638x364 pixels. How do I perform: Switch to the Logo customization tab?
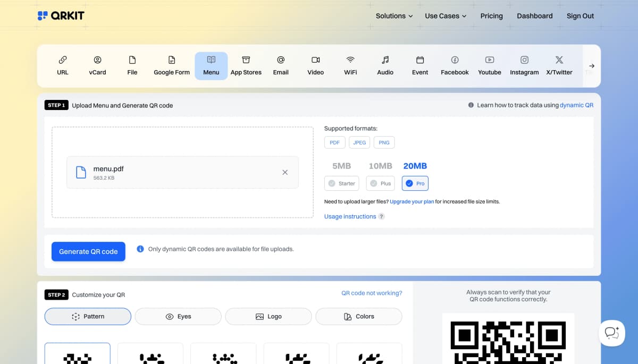pos(268,316)
